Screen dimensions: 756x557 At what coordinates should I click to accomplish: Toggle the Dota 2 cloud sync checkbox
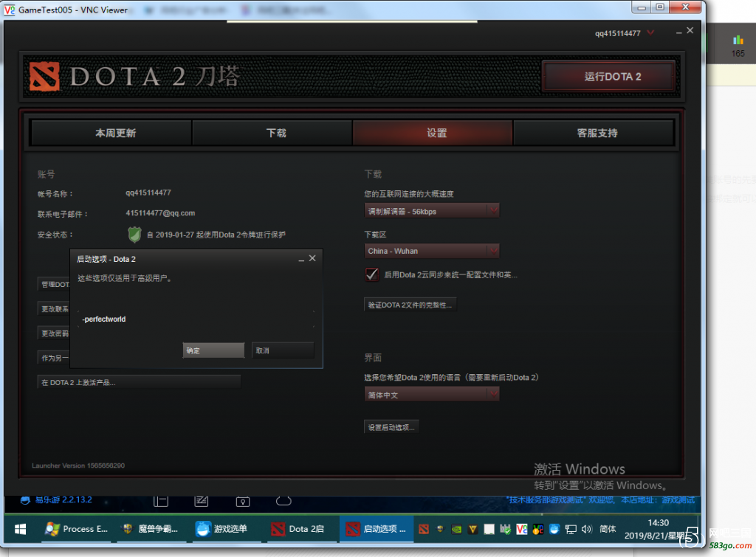click(x=372, y=274)
